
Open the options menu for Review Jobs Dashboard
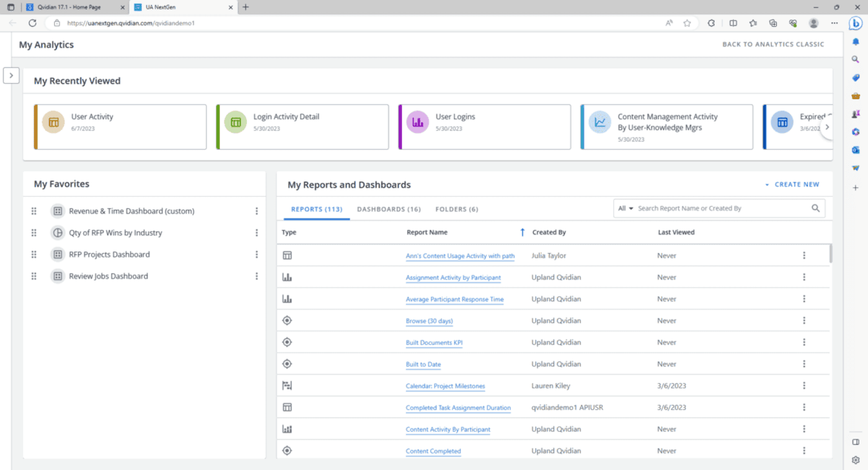pyautogui.click(x=257, y=276)
